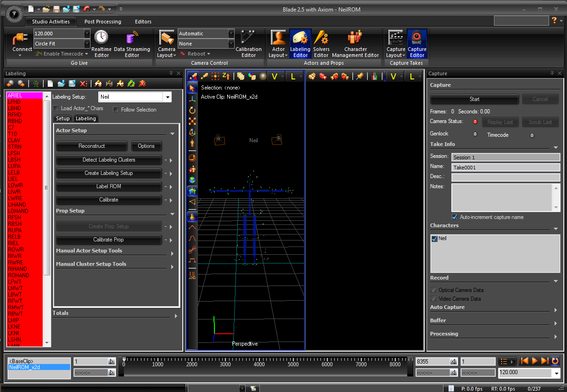
Task: Click the 4000 mark on the timeline
Action: click(x=259, y=364)
